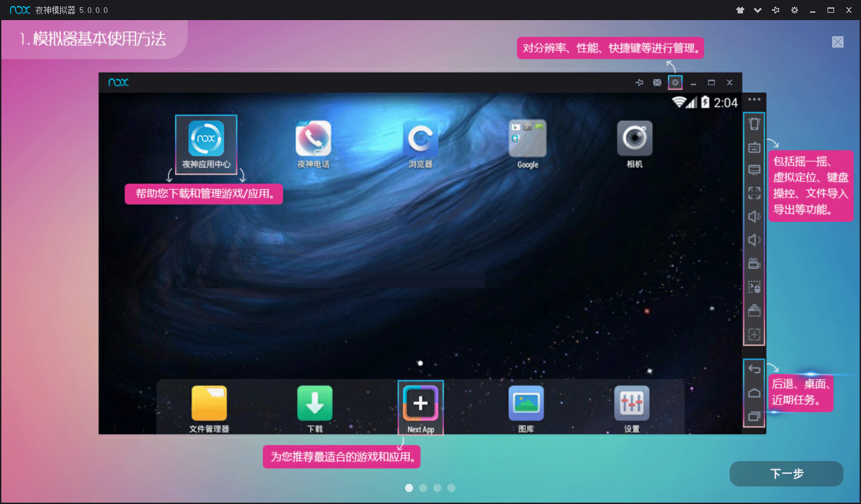Open the theme skin shirt icon

pos(740,10)
